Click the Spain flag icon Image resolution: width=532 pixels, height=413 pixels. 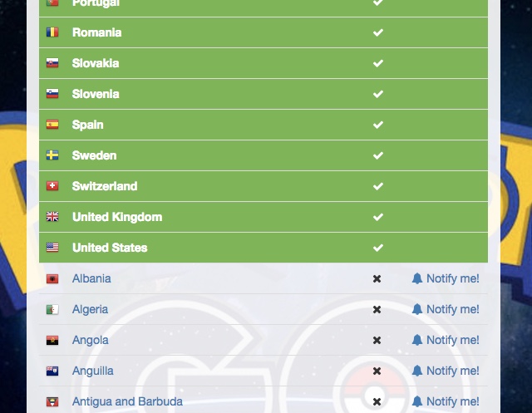pos(52,125)
